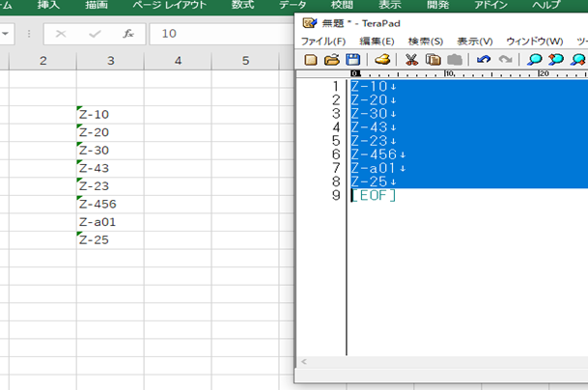Click the TeraPad column ruler at 10
Image resolution: width=588 pixels, height=390 pixels.
(450, 73)
